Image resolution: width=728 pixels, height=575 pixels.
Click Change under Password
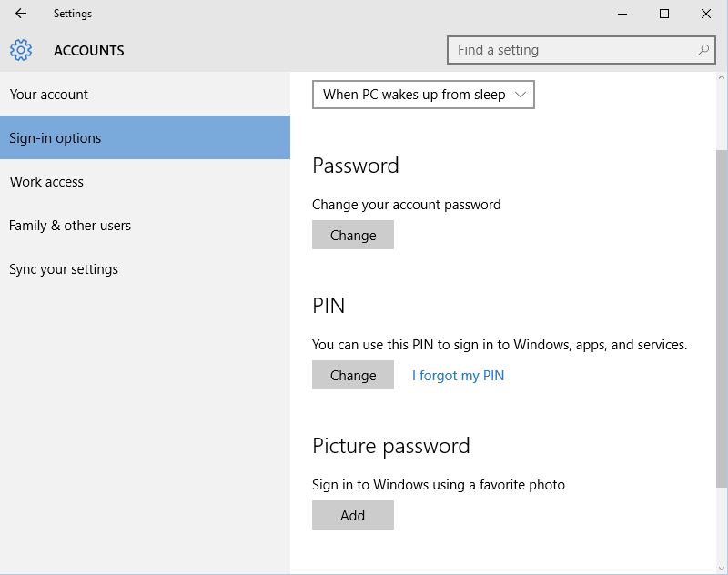coord(353,235)
